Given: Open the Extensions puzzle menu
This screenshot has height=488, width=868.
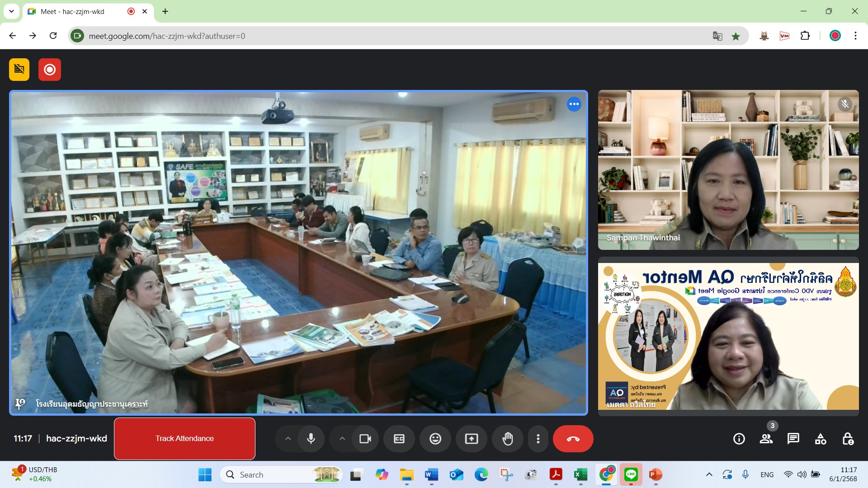Looking at the screenshot, I should 805,36.
